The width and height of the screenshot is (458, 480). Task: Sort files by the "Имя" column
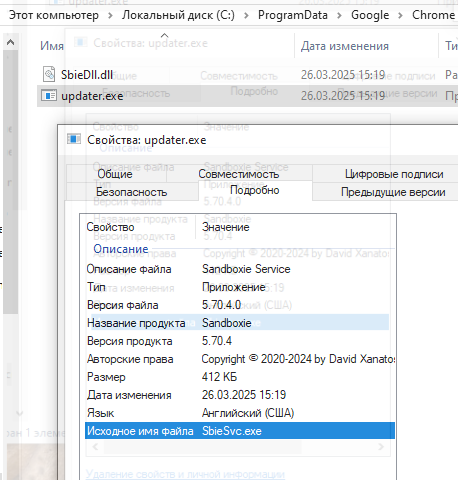[x=52, y=46]
